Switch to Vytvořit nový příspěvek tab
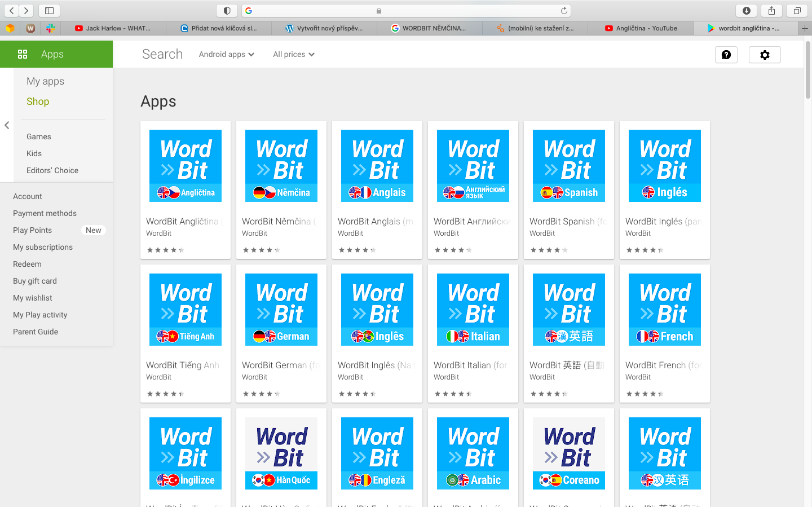 [324, 28]
